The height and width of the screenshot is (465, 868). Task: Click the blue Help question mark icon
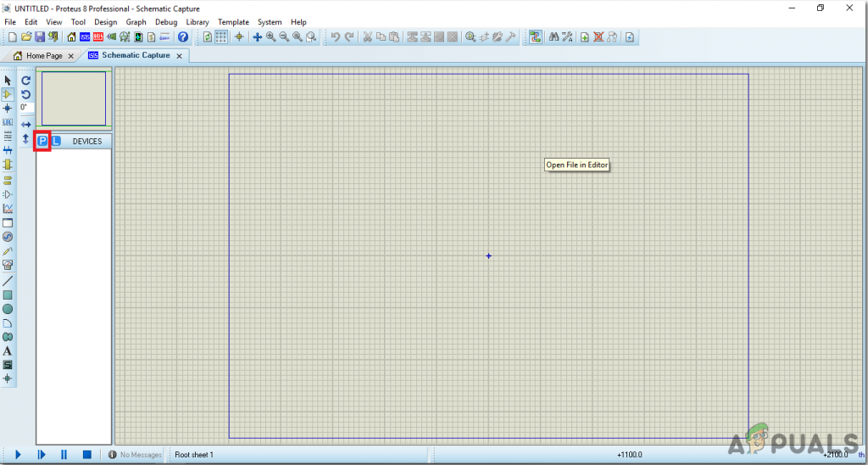(182, 37)
